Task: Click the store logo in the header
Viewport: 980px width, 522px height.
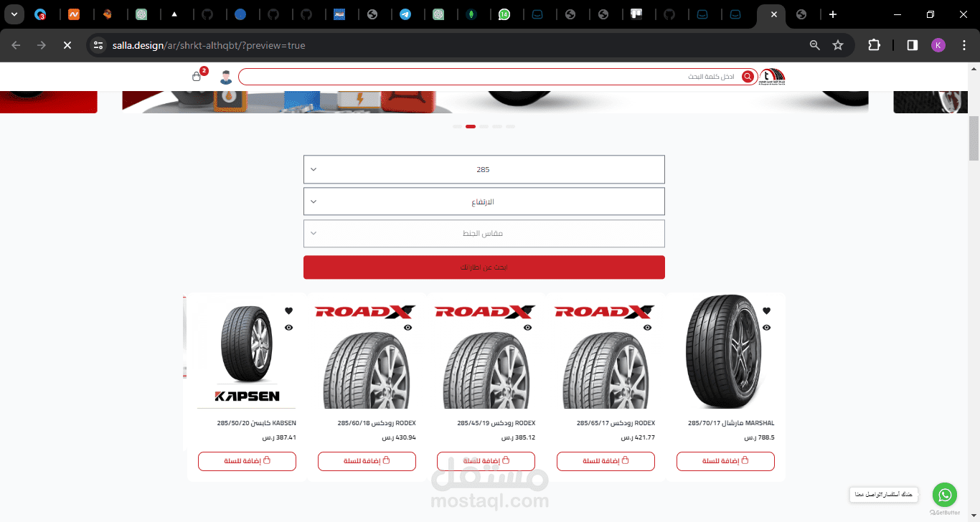Action: pos(773,76)
